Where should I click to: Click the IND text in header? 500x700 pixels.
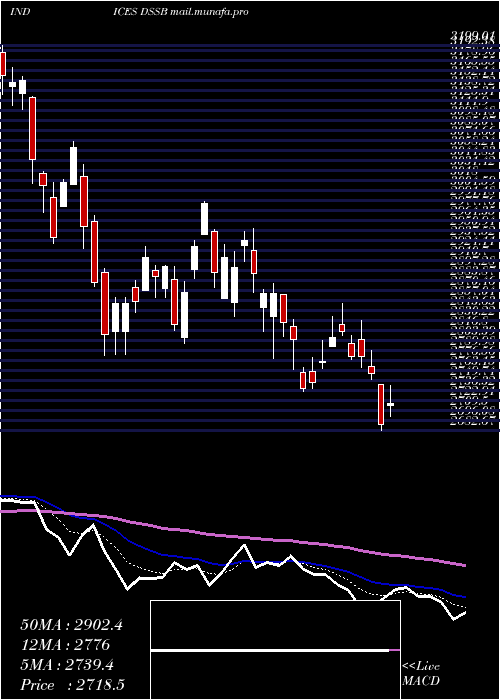click(x=20, y=12)
